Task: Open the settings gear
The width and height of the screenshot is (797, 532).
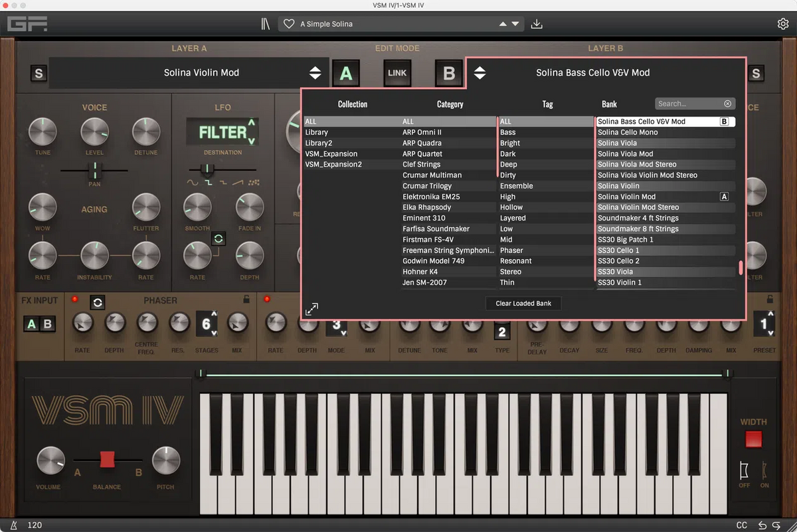Action: (782, 23)
